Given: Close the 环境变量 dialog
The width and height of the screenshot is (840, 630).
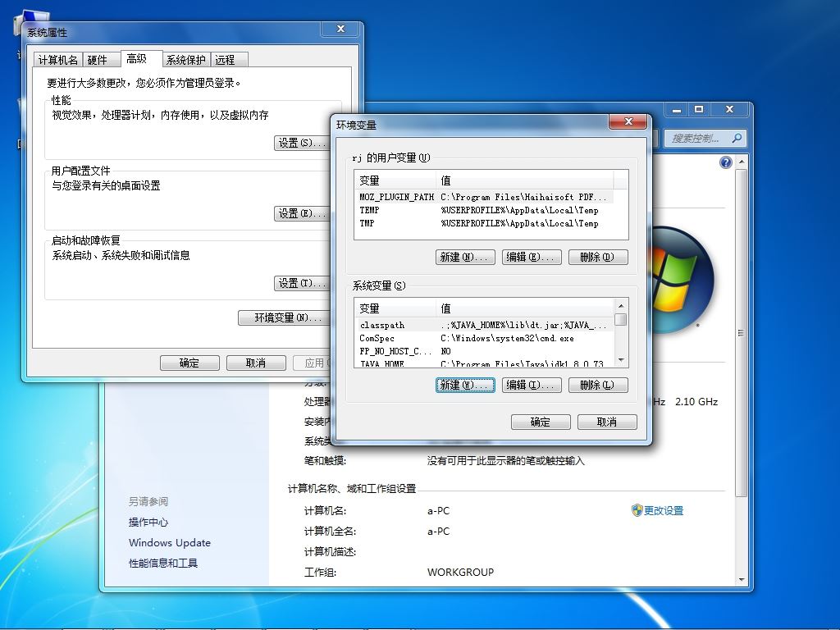Looking at the screenshot, I should (x=629, y=121).
